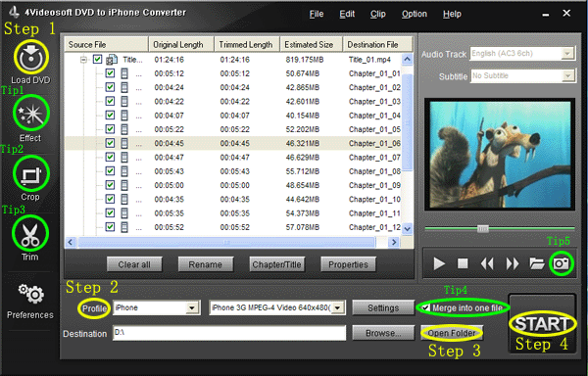Select the Chapter_01_08 row text
The width and height of the screenshot is (588, 376).
click(374, 171)
